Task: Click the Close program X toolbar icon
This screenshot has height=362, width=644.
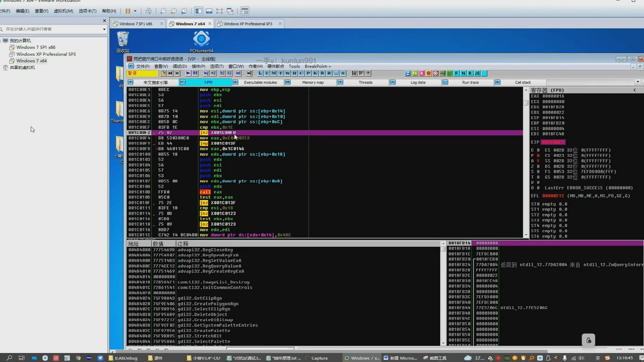Action: pyautogui.click(x=177, y=73)
